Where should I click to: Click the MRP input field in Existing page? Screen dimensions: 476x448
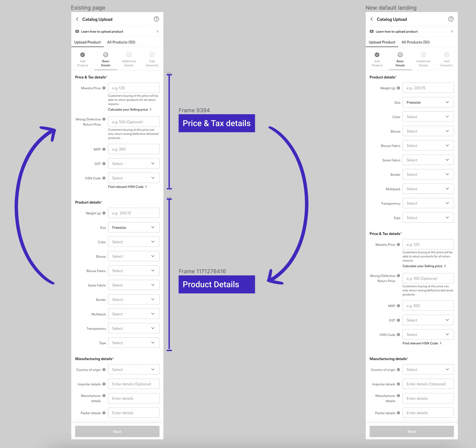pos(134,149)
